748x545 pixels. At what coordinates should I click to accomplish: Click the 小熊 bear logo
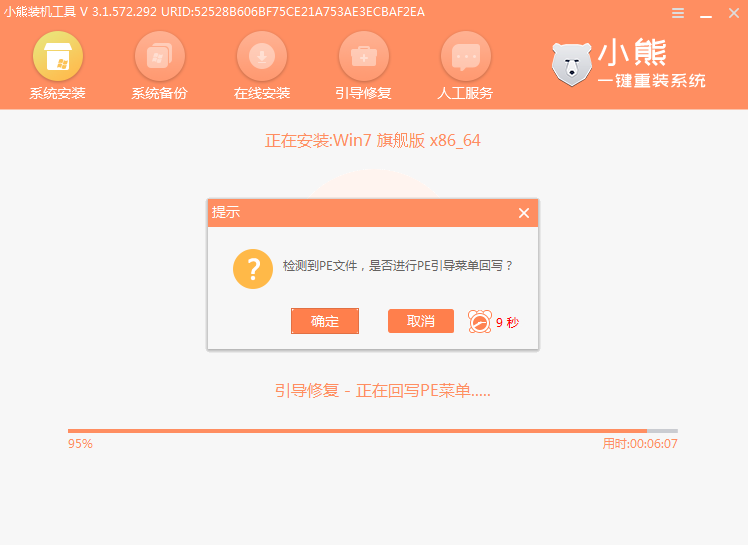point(571,64)
